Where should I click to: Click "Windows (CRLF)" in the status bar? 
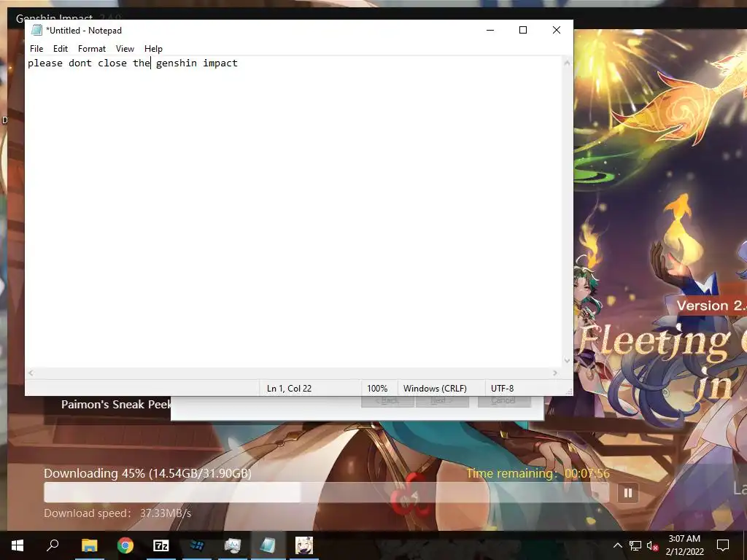[435, 389]
